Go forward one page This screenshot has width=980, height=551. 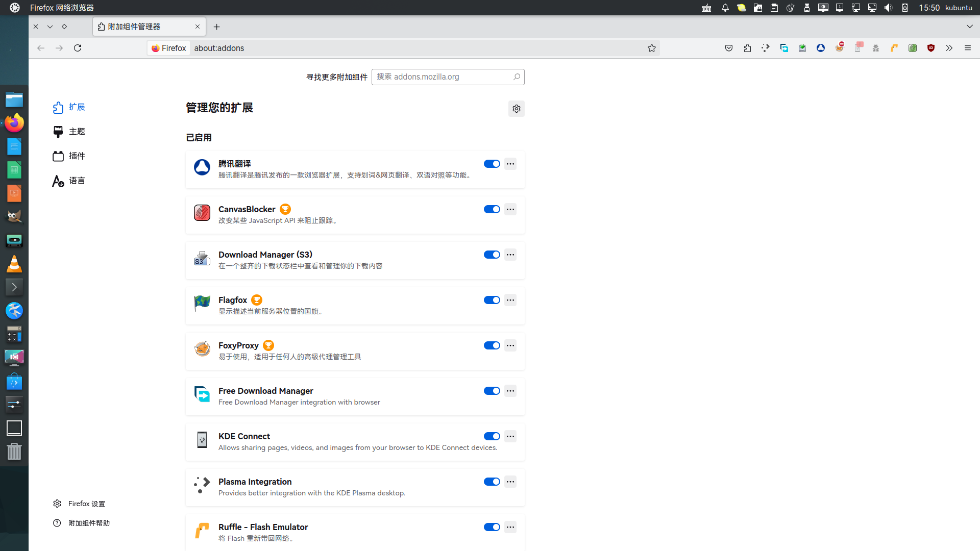tap(59, 48)
